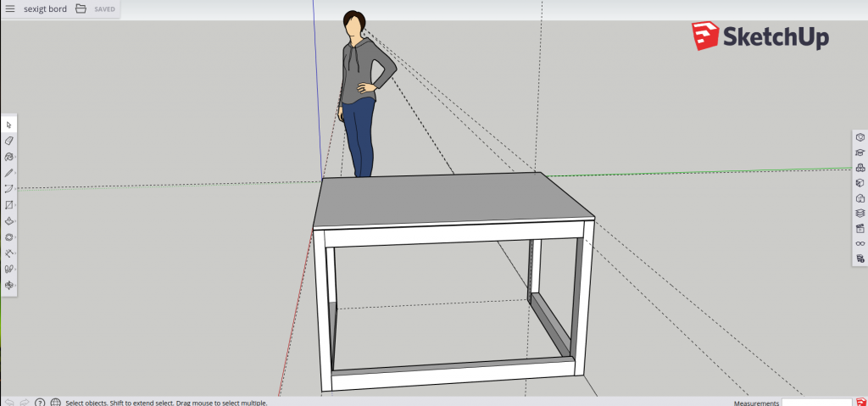The width and height of the screenshot is (868, 406).
Task: Expand the Arc tool flyout
Action: (x=15, y=189)
